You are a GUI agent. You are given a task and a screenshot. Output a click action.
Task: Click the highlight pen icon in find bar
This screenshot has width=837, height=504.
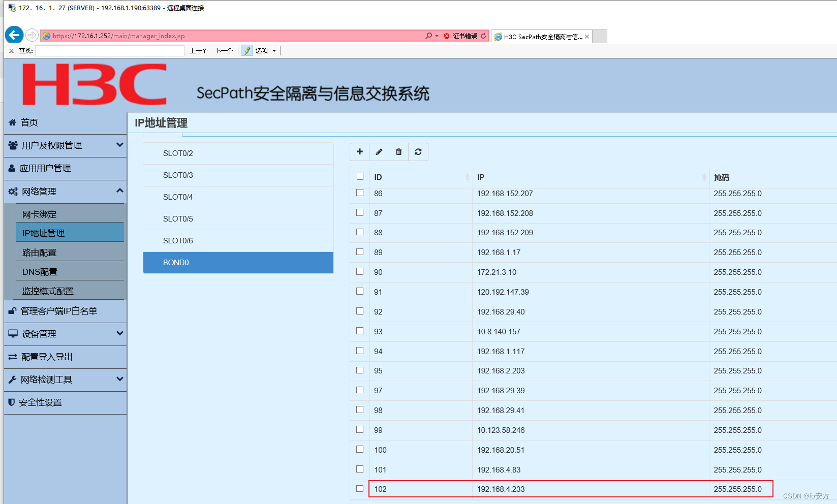click(247, 50)
